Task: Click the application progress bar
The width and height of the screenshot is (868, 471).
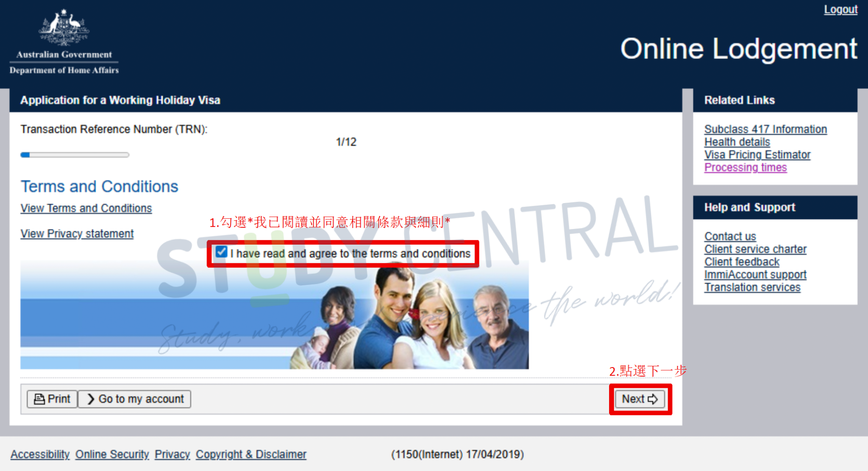Action: [x=75, y=155]
